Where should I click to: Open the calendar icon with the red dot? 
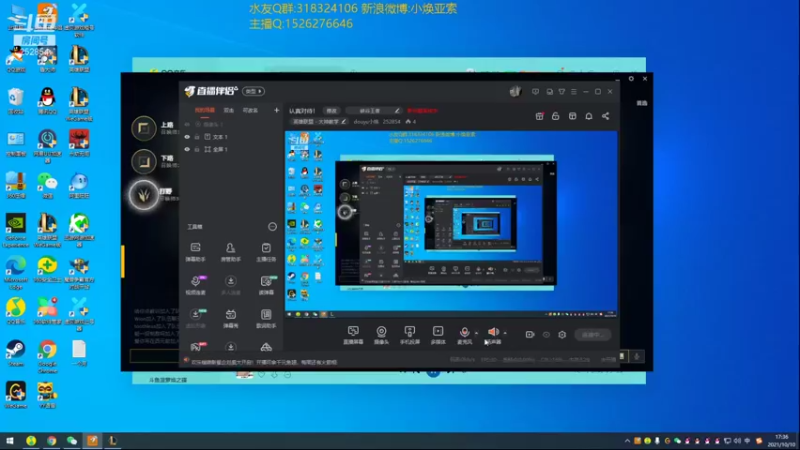click(539, 116)
